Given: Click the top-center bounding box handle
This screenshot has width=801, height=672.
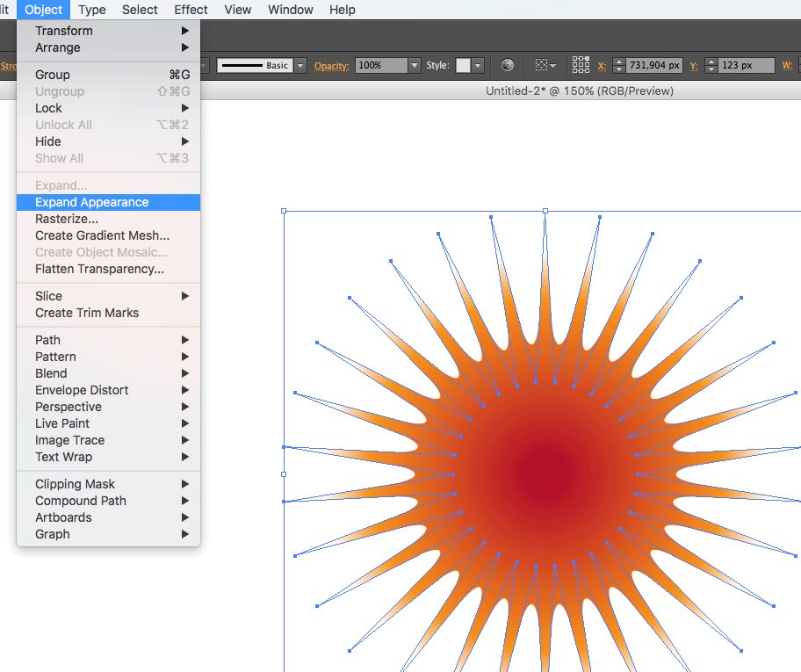Looking at the screenshot, I should (x=545, y=211).
